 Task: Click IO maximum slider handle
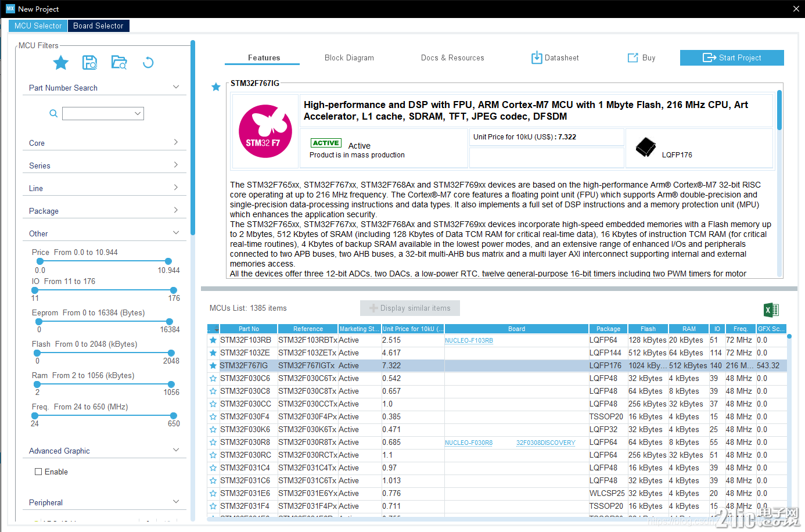(174, 290)
